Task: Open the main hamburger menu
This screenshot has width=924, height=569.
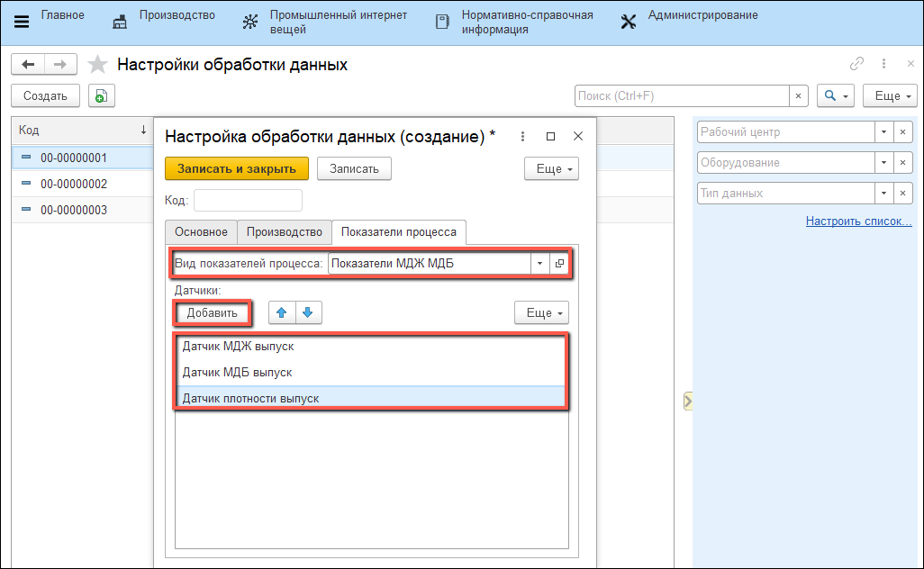Action: tap(22, 22)
